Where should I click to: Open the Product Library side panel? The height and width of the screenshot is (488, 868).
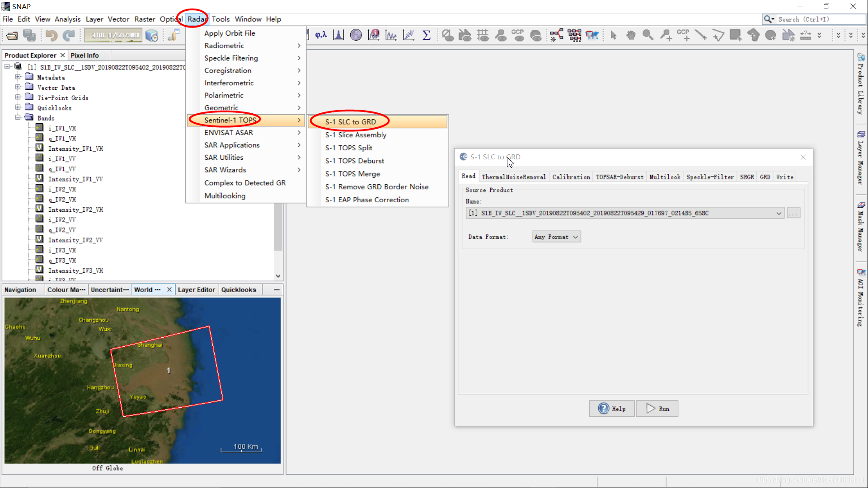[x=861, y=84]
